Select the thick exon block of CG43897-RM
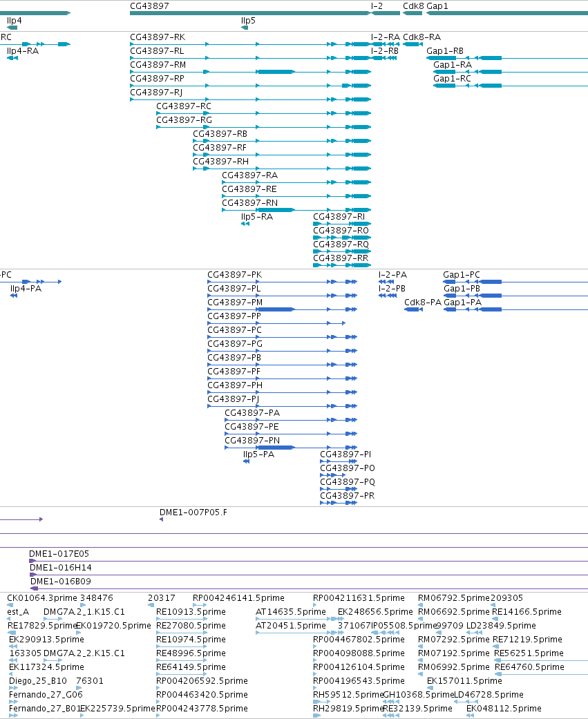588x719 pixels. [276, 72]
